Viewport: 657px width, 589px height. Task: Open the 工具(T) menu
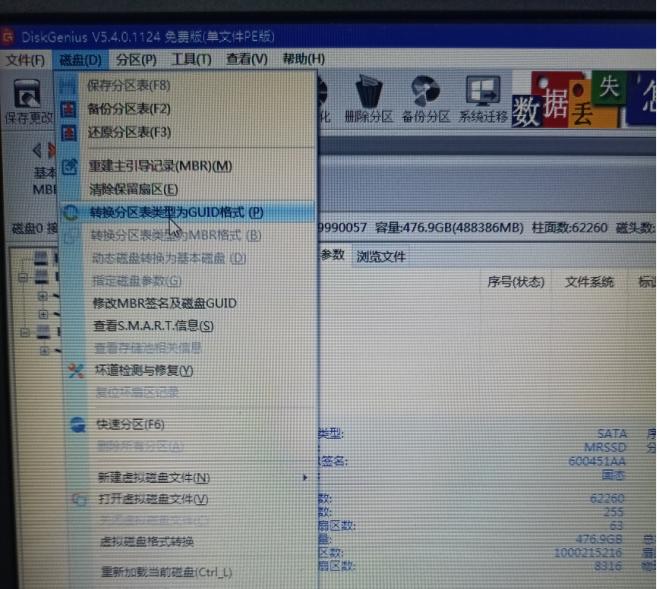click(x=191, y=59)
